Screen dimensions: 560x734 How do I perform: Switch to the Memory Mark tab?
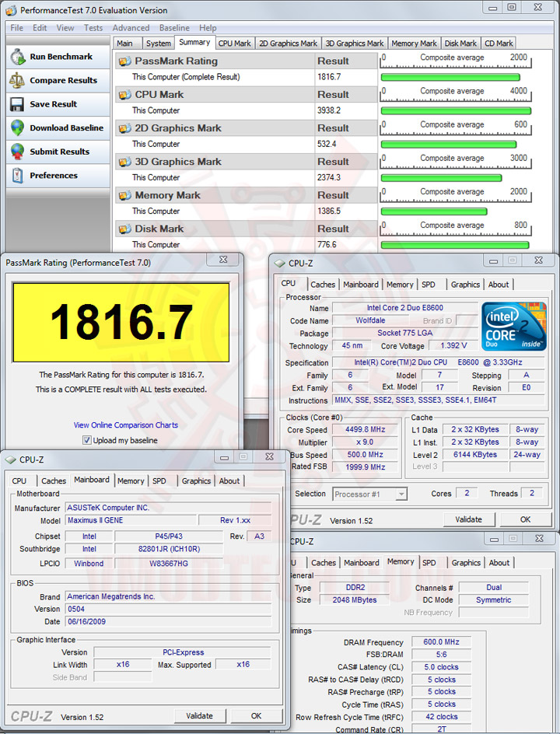tap(414, 44)
